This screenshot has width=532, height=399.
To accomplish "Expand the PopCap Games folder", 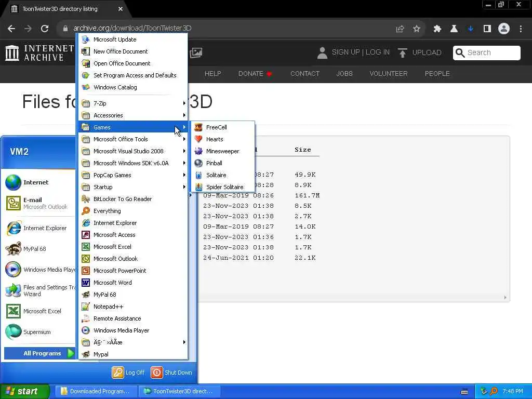I will coord(133,175).
